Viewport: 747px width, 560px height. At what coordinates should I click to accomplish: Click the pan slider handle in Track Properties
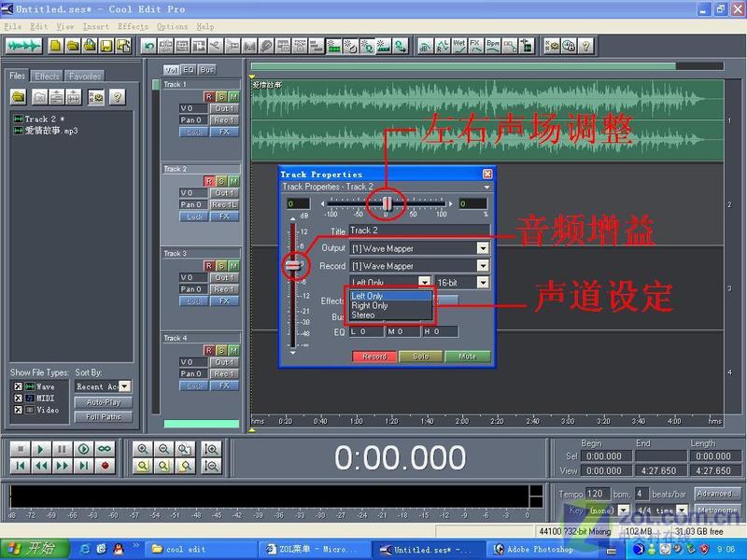pyautogui.click(x=387, y=203)
